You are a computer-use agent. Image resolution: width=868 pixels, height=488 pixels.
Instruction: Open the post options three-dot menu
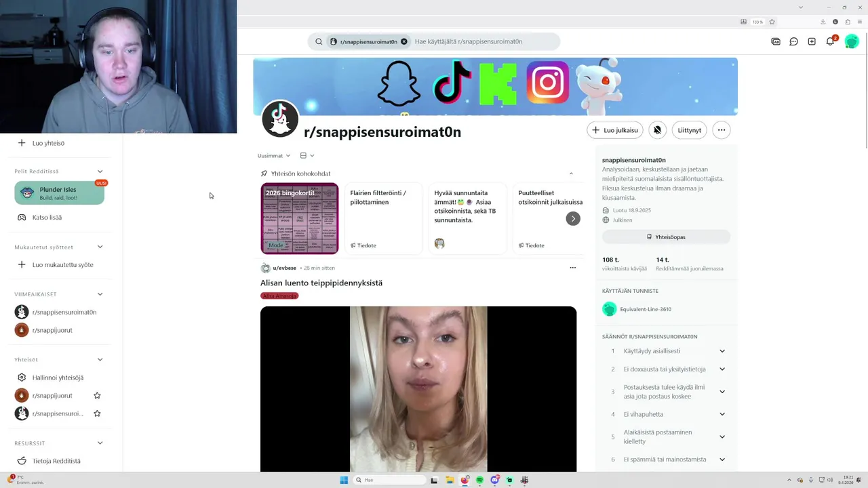click(x=572, y=268)
